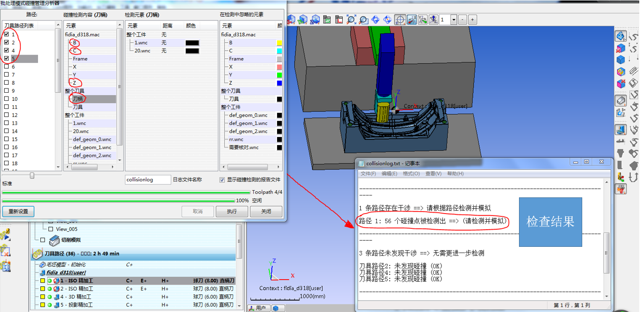Select 刀柄 under 整个刀具 in collision list
The height and width of the screenshot is (312, 644).
click(77, 99)
